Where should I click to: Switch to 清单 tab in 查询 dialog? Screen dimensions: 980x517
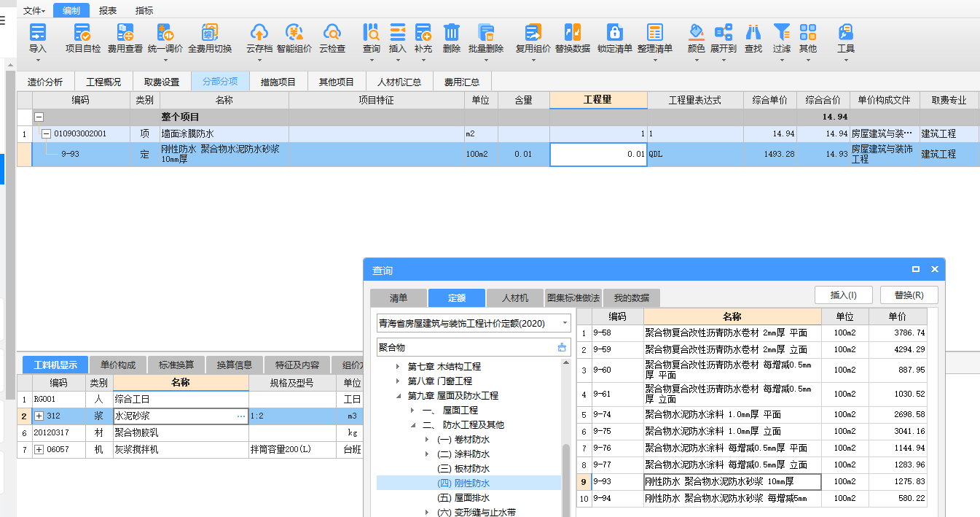pos(399,298)
